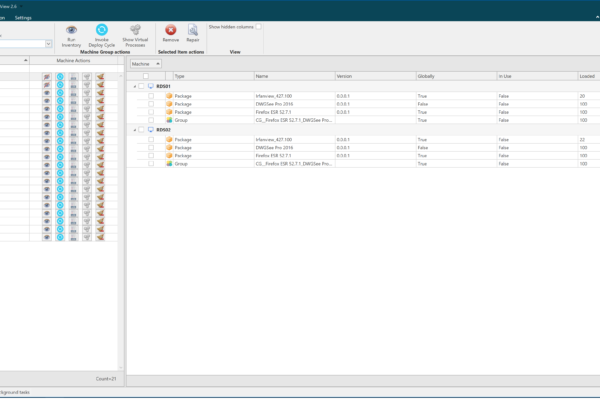Open Show Virtual Processes
This screenshot has height=400, width=600.
coord(135,32)
